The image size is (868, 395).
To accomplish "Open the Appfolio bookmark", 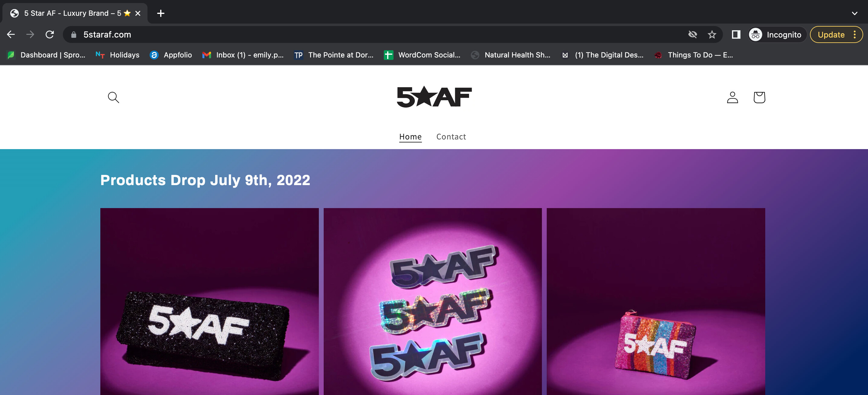I will [171, 55].
